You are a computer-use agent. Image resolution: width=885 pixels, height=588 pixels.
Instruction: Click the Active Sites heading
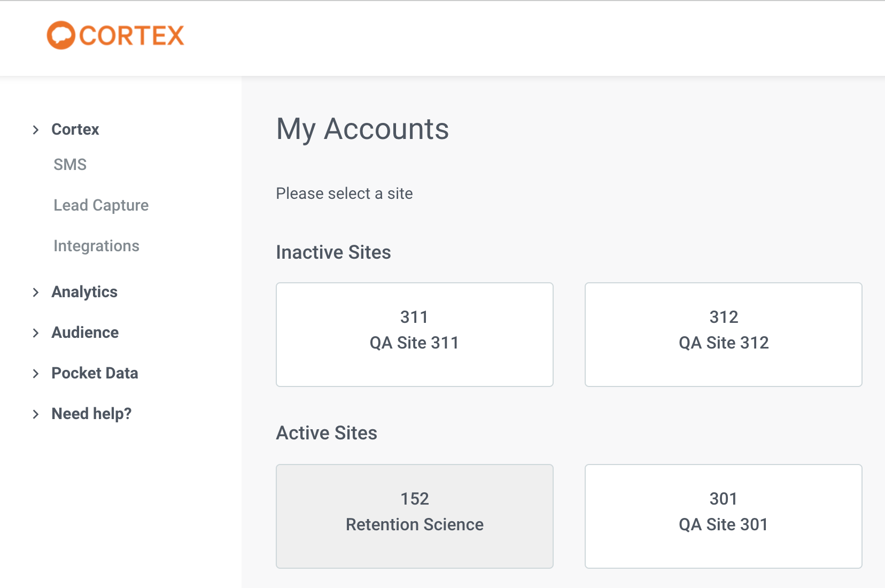(x=327, y=433)
